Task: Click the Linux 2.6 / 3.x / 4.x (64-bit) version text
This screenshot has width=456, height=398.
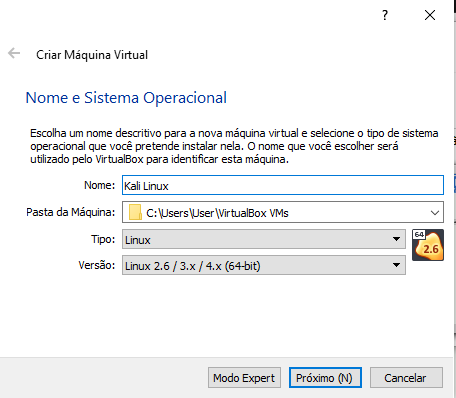Action: (193, 266)
